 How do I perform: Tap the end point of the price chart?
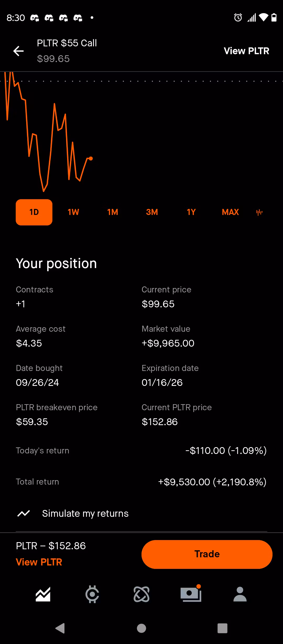(91, 158)
